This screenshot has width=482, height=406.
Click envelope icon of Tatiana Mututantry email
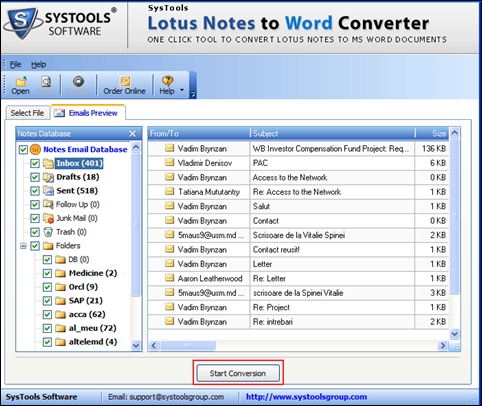(170, 191)
